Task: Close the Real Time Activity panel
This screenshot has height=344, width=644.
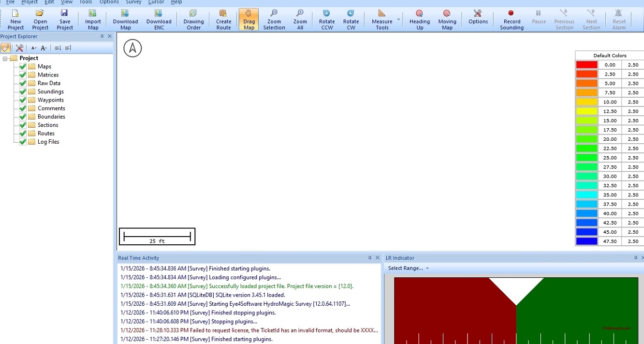Action: point(378,258)
